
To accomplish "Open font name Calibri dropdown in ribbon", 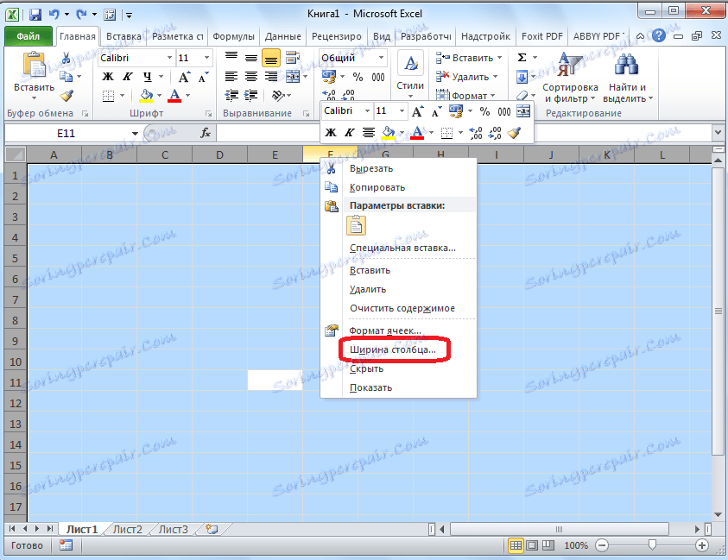I will (169, 58).
